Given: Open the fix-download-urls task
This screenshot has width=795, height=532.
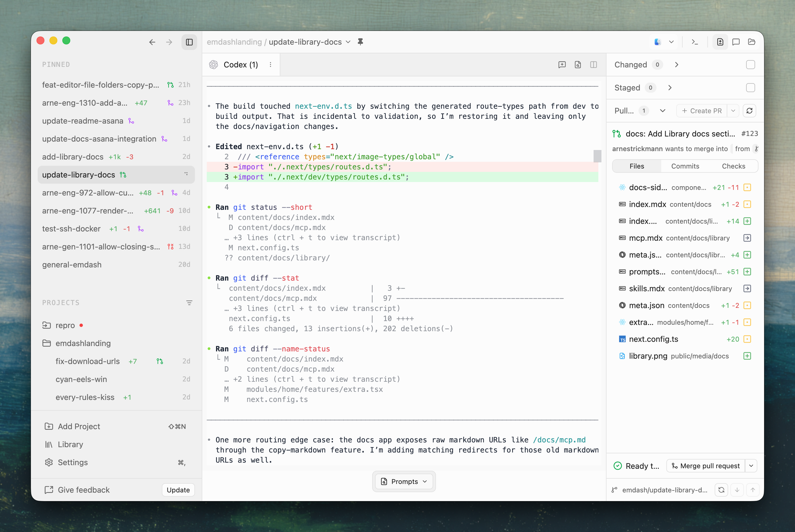Looking at the screenshot, I should tap(116, 361).
